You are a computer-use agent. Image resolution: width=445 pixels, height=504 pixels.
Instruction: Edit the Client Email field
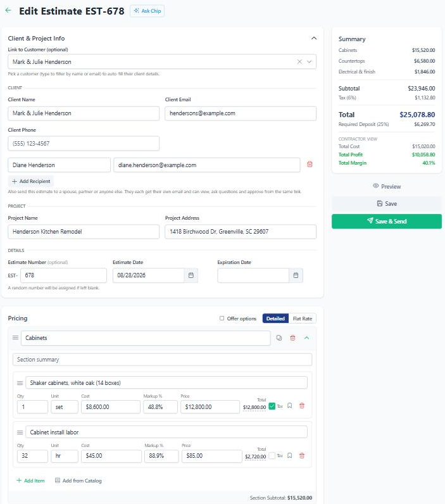tap(241, 113)
